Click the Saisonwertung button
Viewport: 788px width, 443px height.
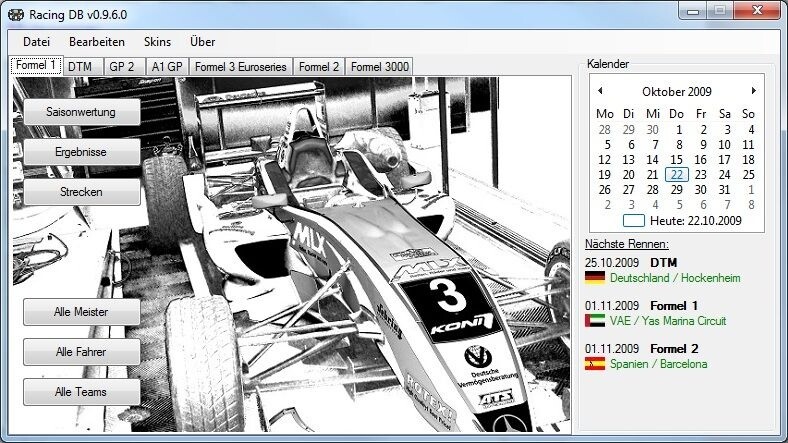81,112
